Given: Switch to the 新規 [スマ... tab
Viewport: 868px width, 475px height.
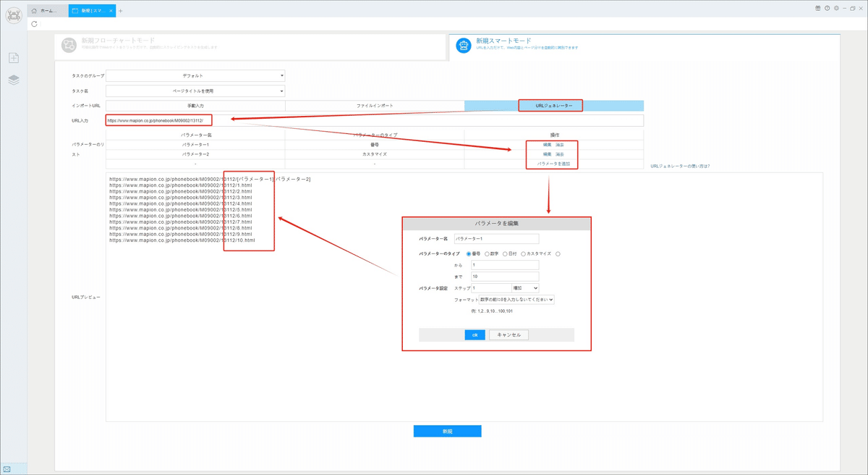Looking at the screenshot, I should (x=92, y=11).
